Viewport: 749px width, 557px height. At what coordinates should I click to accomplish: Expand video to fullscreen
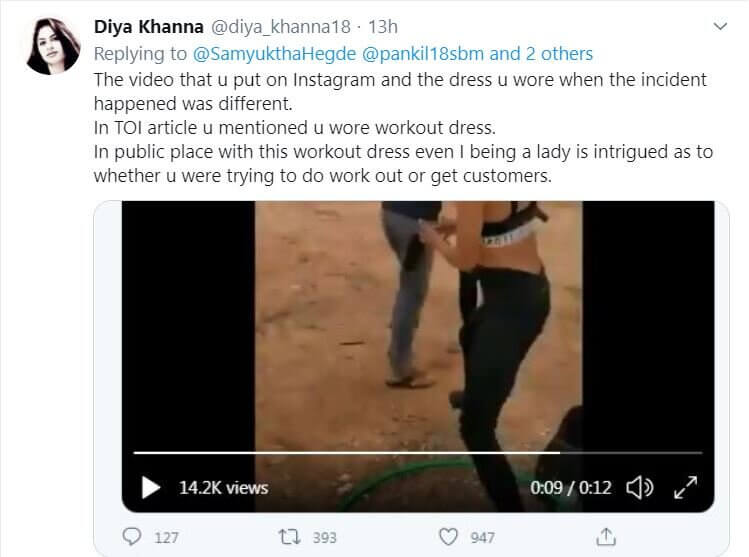686,488
